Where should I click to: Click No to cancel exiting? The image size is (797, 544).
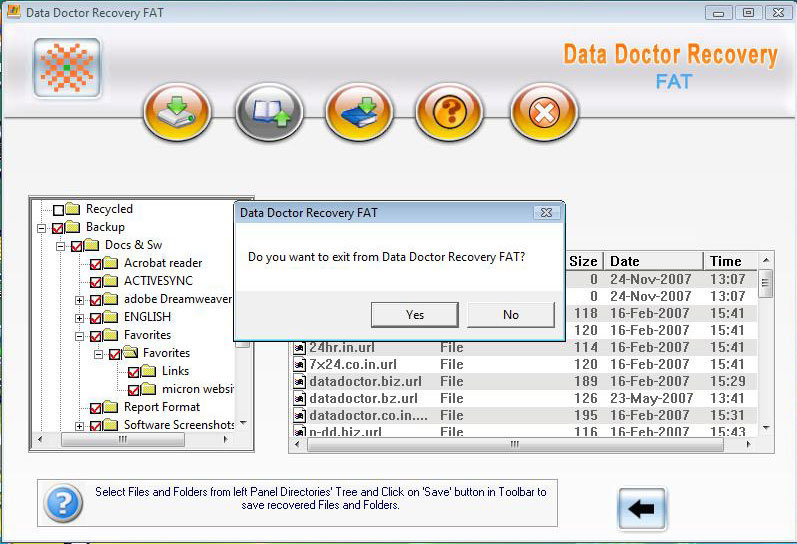coord(511,315)
